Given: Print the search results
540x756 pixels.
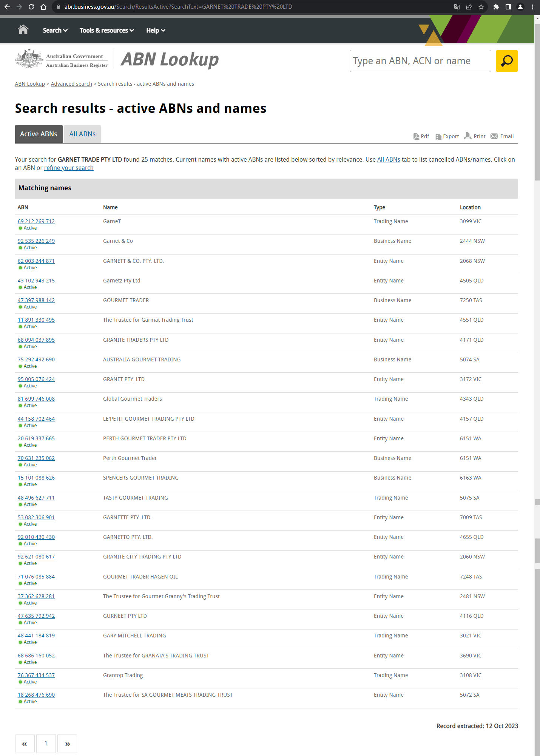Looking at the screenshot, I should pyautogui.click(x=475, y=136).
